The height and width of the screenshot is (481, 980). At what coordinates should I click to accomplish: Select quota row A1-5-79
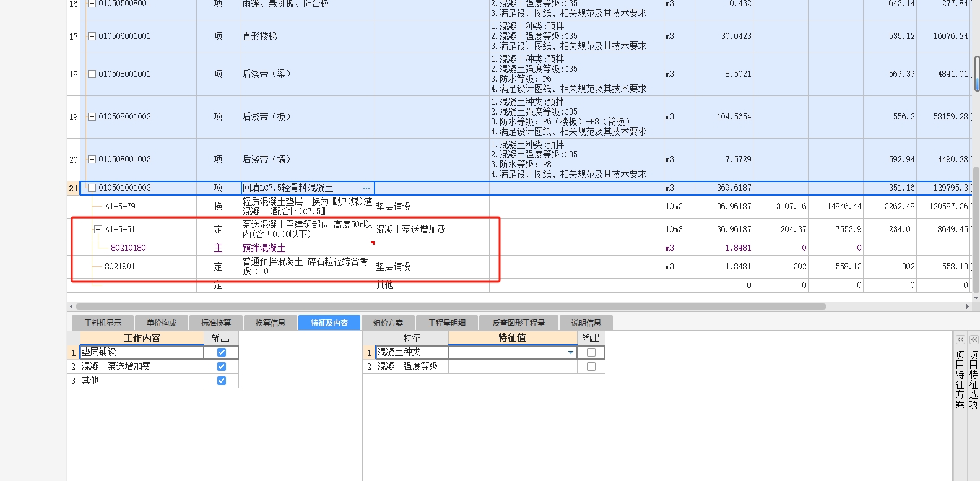119,207
